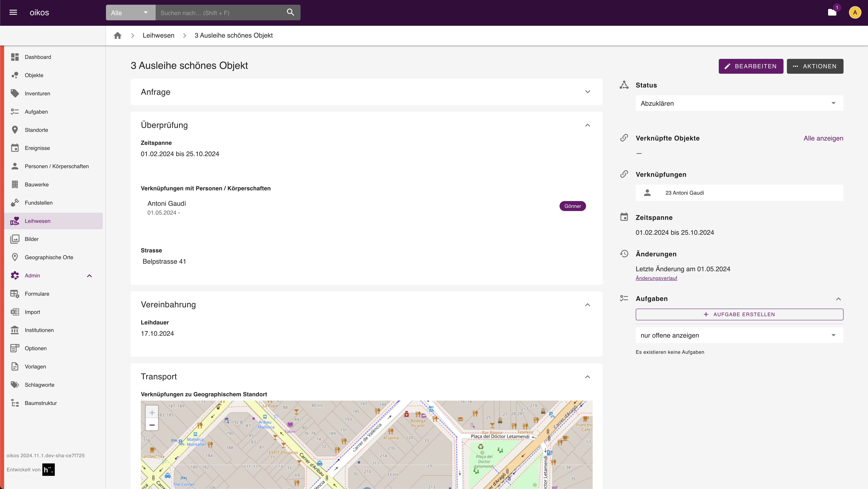Collapse the Transport section
This screenshot has height=489, width=868.
point(588,377)
